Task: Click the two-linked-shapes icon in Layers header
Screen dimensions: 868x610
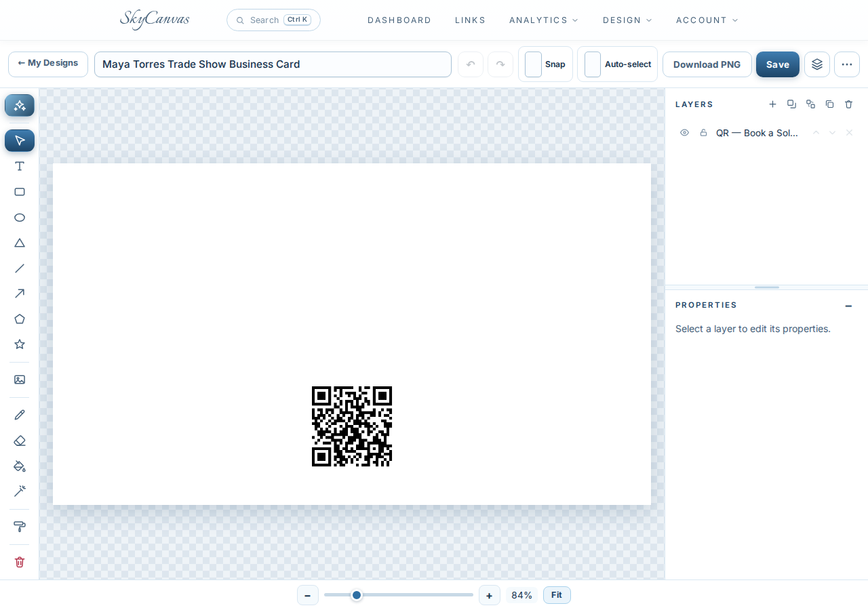Action: tap(810, 104)
